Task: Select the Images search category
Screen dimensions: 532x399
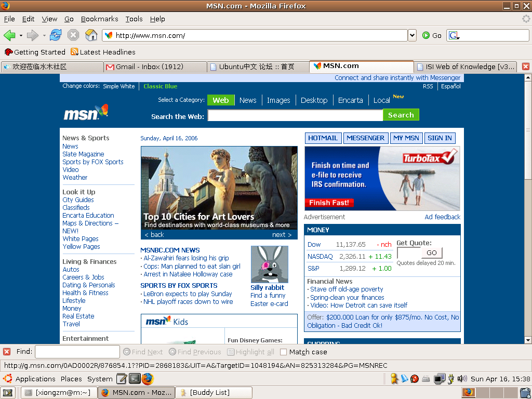Action: pos(278,100)
